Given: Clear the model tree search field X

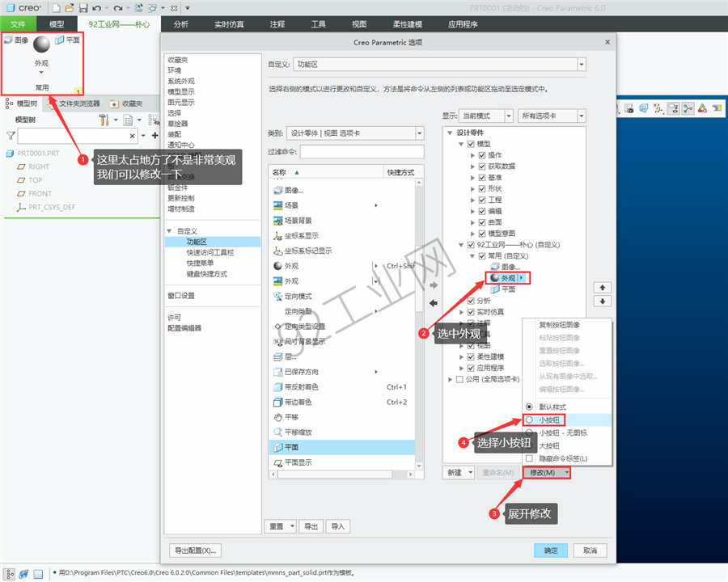Looking at the screenshot, I should click(x=133, y=136).
